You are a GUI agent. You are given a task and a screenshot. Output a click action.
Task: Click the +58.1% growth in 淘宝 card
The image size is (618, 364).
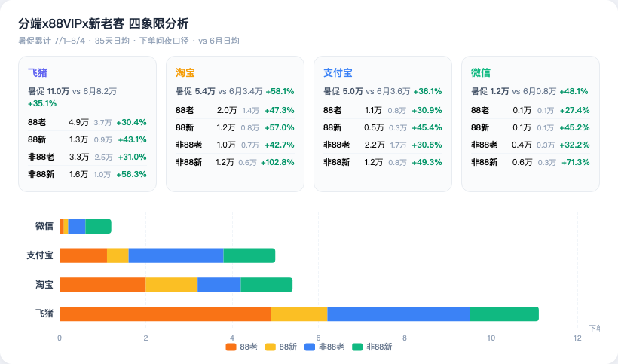tap(280, 91)
